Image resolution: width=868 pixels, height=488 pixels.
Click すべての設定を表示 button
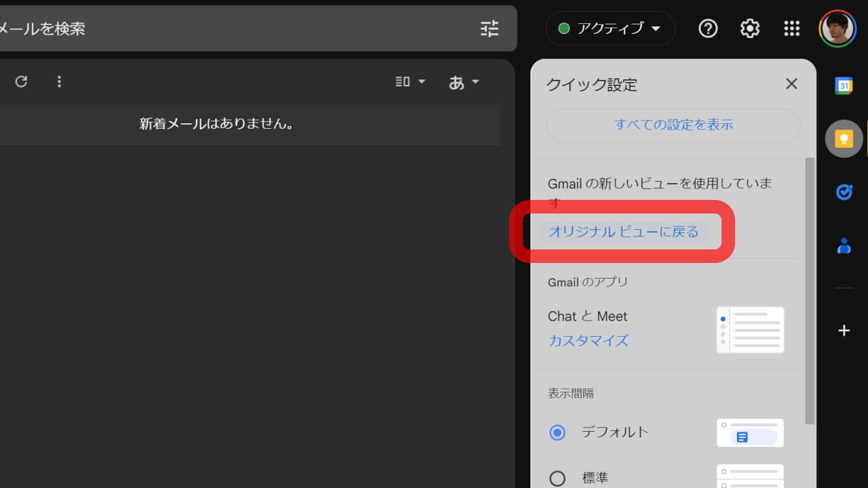click(x=672, y=125)
